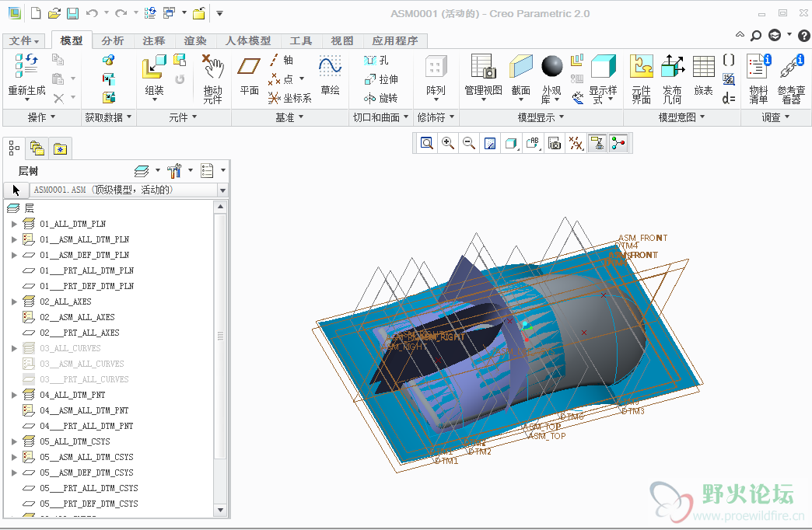Click the Zoom In icon in graphics toolbar
This screenshot has height=530, width=812.
pyautogui.click(x=448, y=143)
